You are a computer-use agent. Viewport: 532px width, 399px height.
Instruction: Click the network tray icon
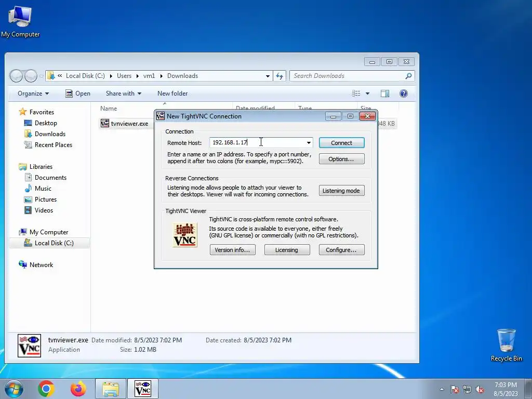(467, 389)
